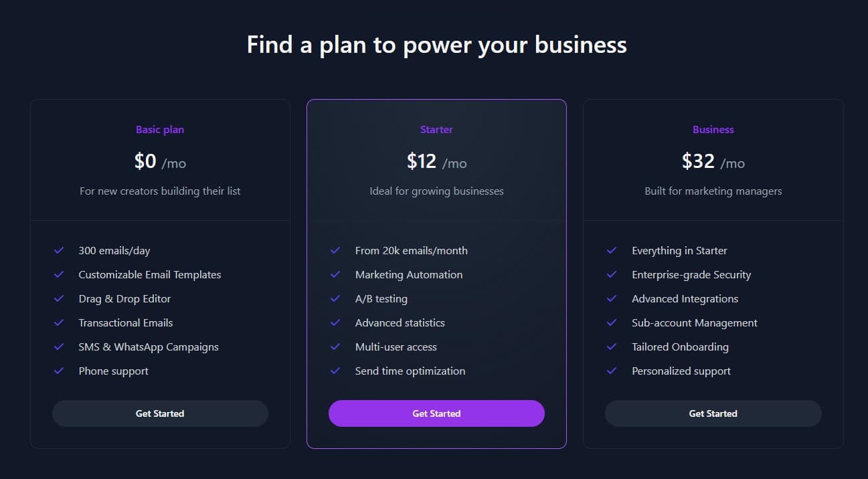Click the Customizable Email Templates feature

point(150,274)
